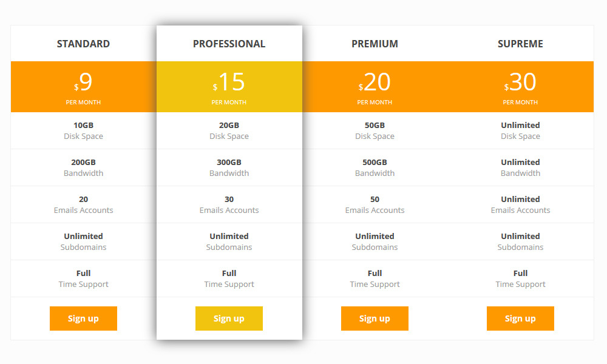Image resolution: width=607 pixels, height=364 pixels.
Task: Select Unlimited Subdomains in Professional column
Action: point(229,241)
